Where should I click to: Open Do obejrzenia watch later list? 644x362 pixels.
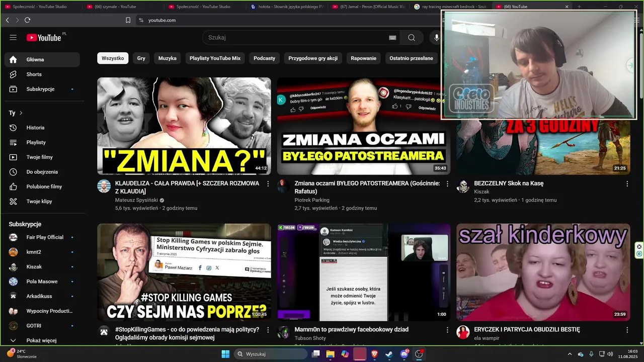pyautogui.click(x=42, y=172)
